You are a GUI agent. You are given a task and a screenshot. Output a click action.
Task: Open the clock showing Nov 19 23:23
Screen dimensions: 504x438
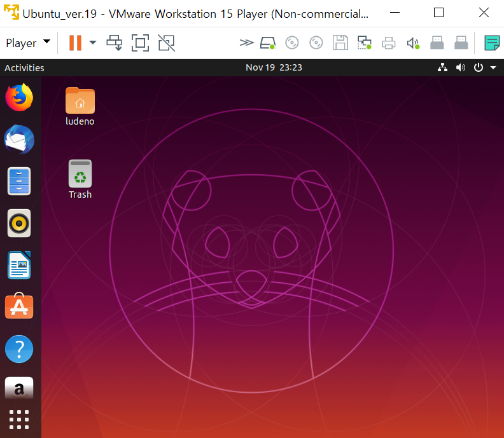274,67
